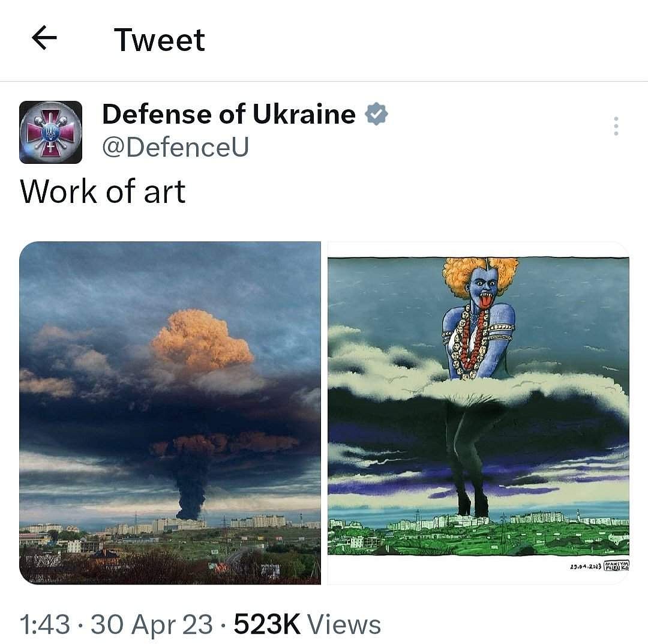The image size is (648, 644).
Task: Go back using the left arrow
Action: coord(44,38)
